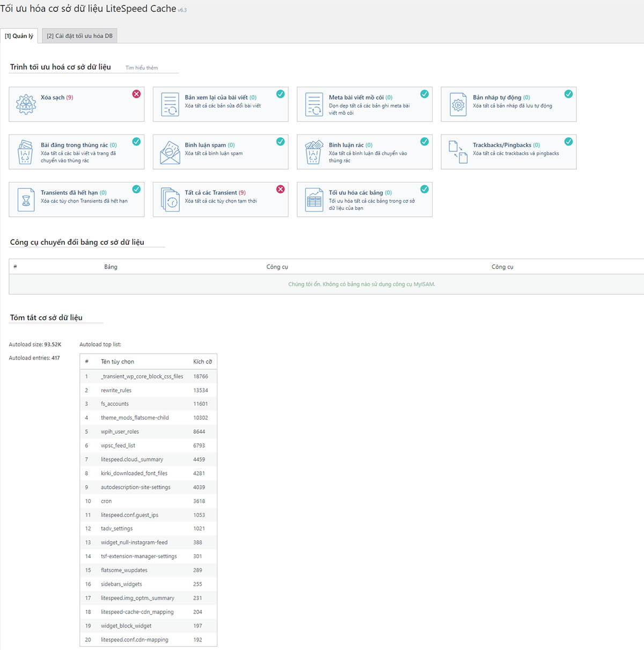
Task: Click the Trackbacks/Pingbacks icon
Action: pyautogui.click(x=458, y=152)
